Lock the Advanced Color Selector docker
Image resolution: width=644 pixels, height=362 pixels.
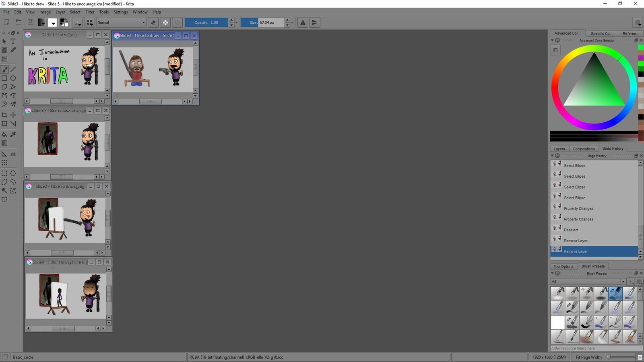tap(557, 40)
